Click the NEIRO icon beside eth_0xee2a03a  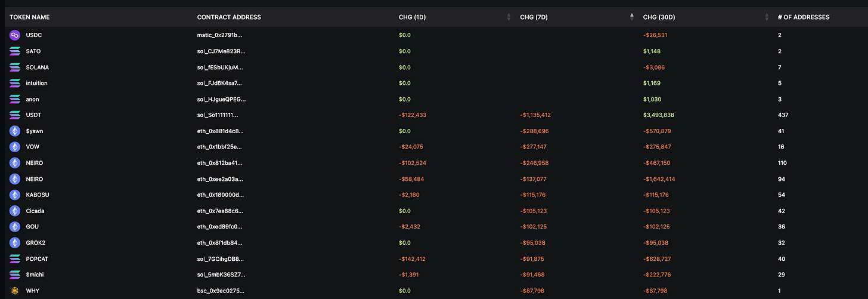tap(15, 179)
